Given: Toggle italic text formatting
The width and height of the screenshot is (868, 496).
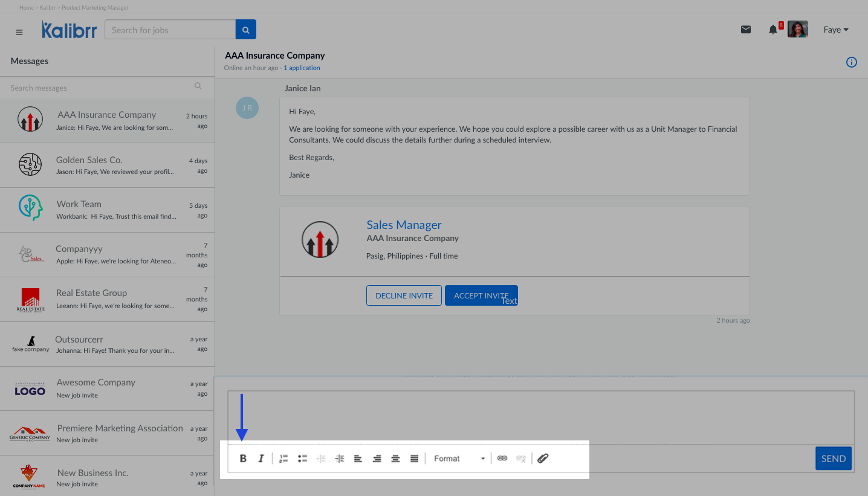Looking at the screenshot, I should click(261, 459).
